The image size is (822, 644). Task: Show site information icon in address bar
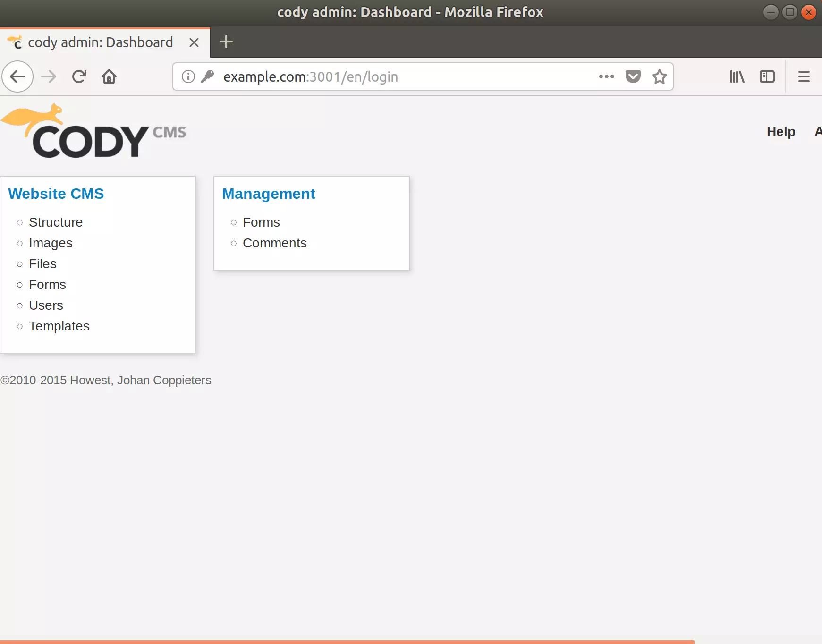pos(188,76)
